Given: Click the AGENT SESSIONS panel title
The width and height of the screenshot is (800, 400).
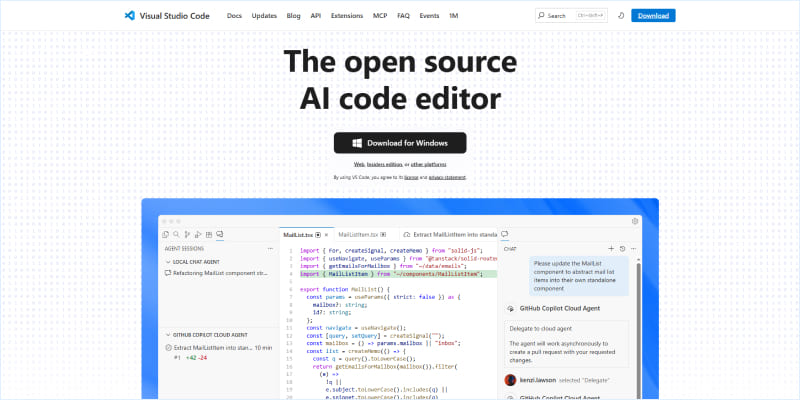Looking at the screenshot, I should point(184,248).
